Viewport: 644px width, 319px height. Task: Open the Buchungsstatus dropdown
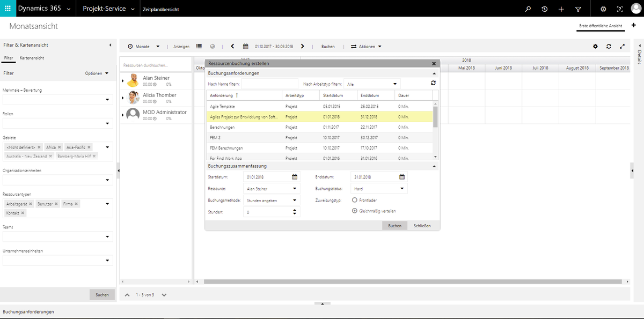pos(402,189)
